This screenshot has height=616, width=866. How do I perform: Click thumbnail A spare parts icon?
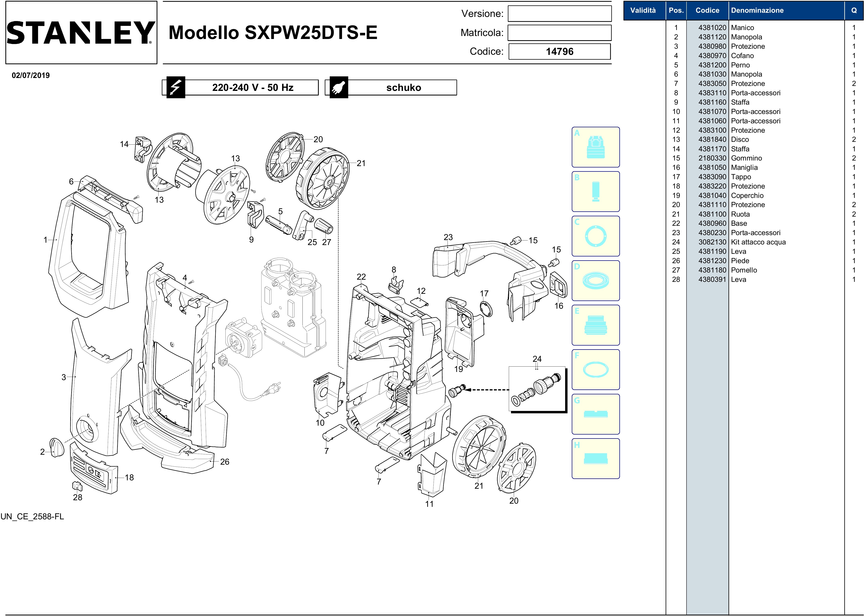tap(595, 147)
